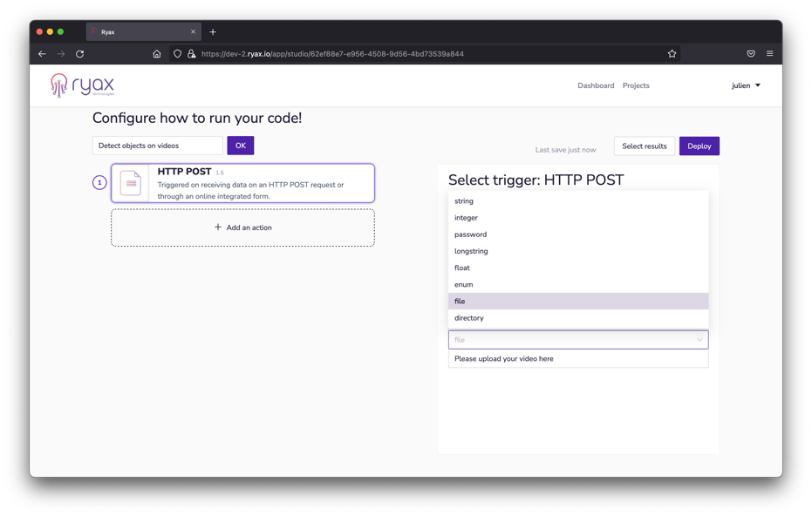Click the HTTP POST document icon
Image resolution: width=812 pixels, height=516 pixels.
131,183
